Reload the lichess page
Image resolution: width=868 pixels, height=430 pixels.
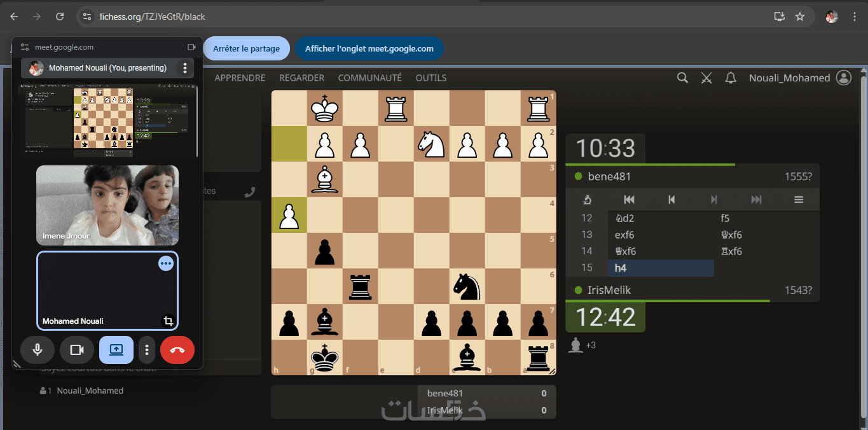tap(60, 17)
